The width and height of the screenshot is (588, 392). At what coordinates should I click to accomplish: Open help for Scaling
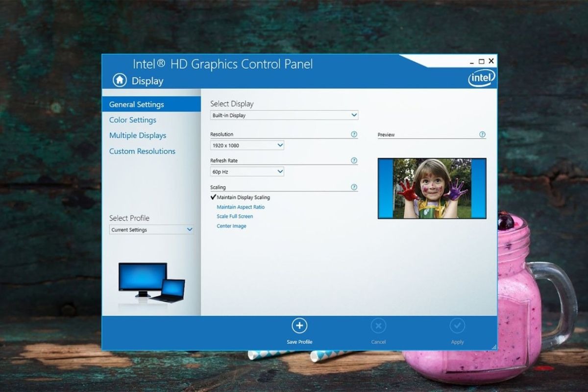click(x=354, y=187)
